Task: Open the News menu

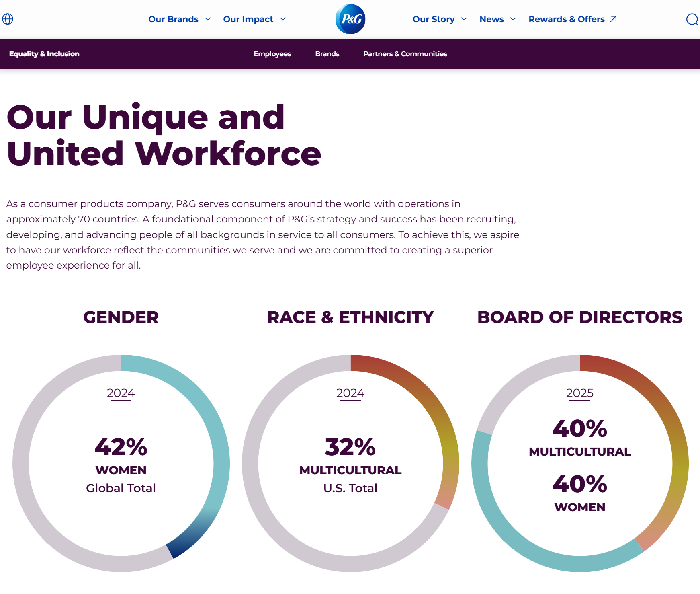Action: pos(491,19)
